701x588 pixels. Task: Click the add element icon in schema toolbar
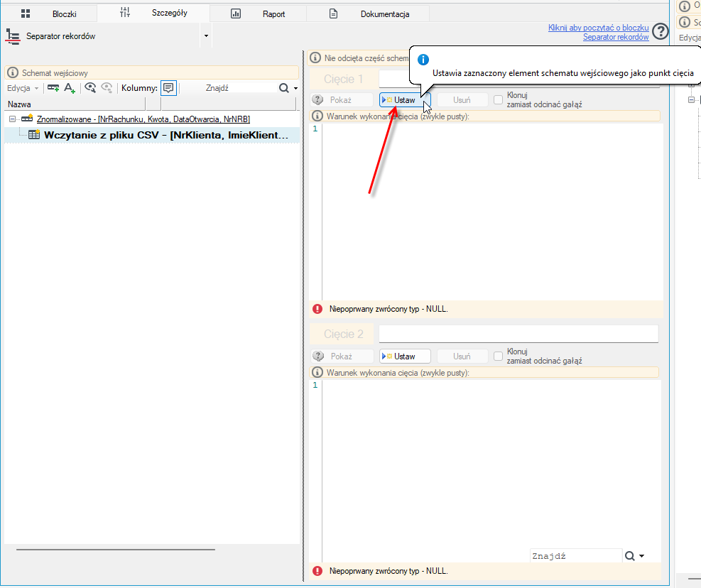click(x=53, y=87)
